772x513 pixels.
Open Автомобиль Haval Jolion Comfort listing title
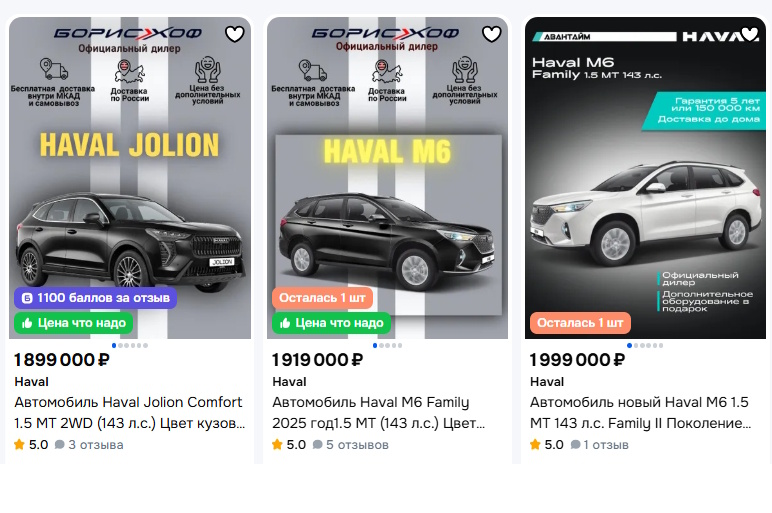(129, 413)
